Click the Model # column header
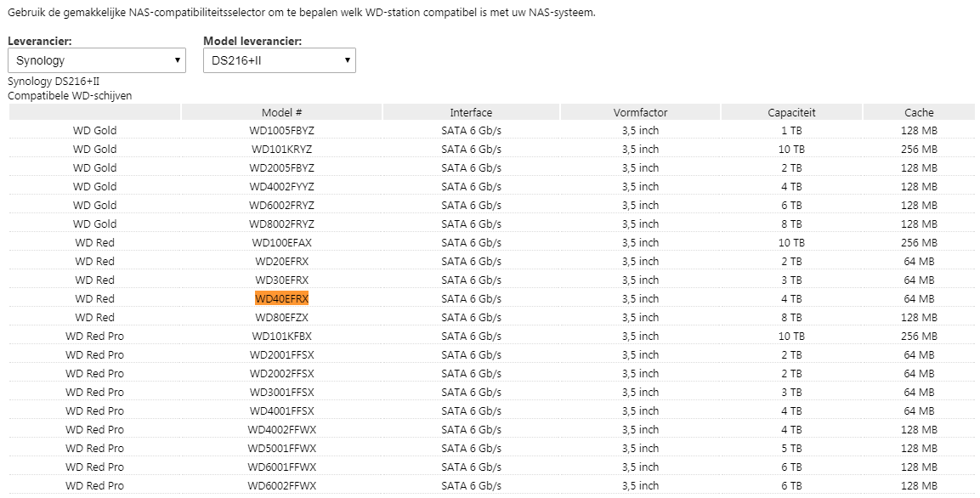The width and height of the screenshot is (980, 498). click(x=281, y=112)
